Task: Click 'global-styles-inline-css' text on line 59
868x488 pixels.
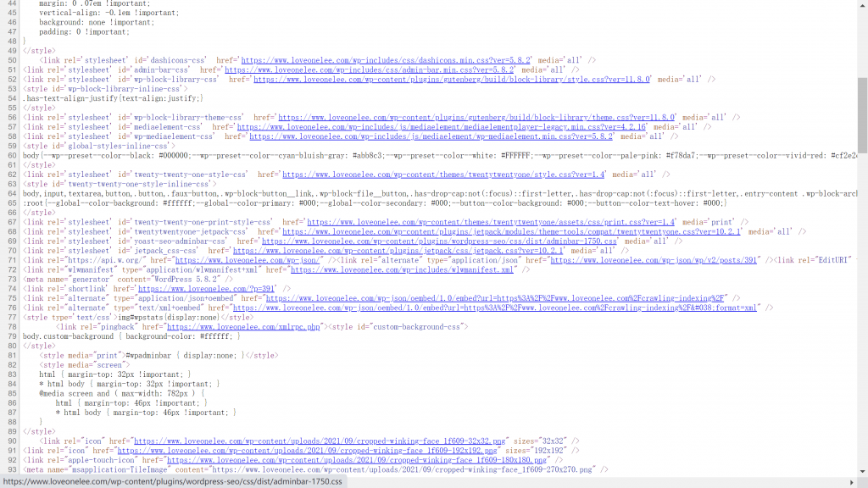Action: [117, 146]
